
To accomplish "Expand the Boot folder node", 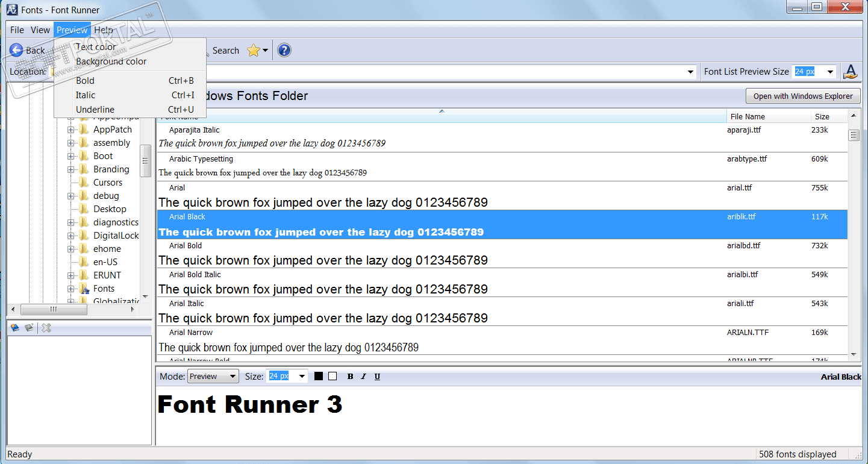I will click(70, 156).
